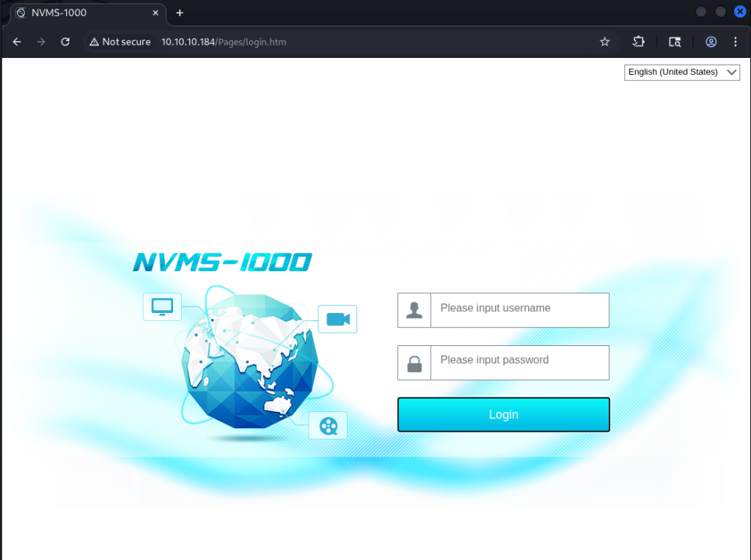Click the film reel search icon
The width and height of the screenshot is (751, 560).
(x=328, y=425)
